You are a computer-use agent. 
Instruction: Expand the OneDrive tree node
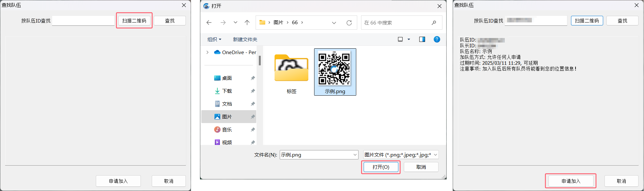[207, 52]
